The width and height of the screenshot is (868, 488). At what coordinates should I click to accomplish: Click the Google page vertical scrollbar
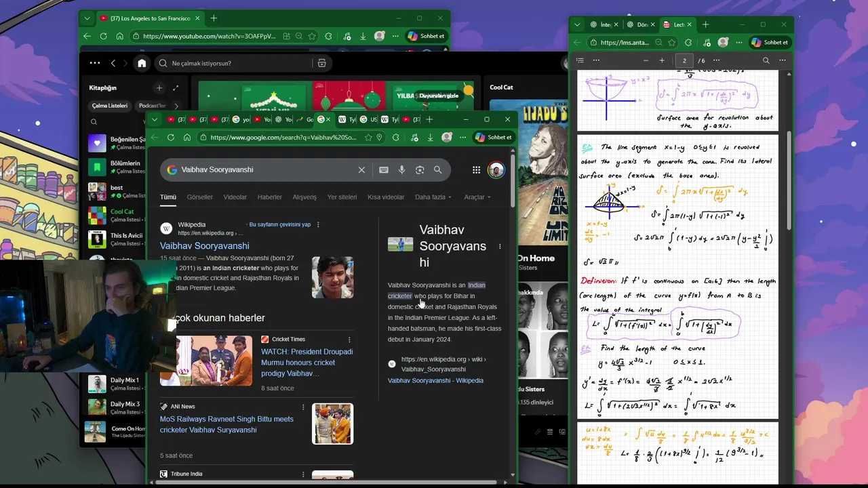(x=513, y=182)
